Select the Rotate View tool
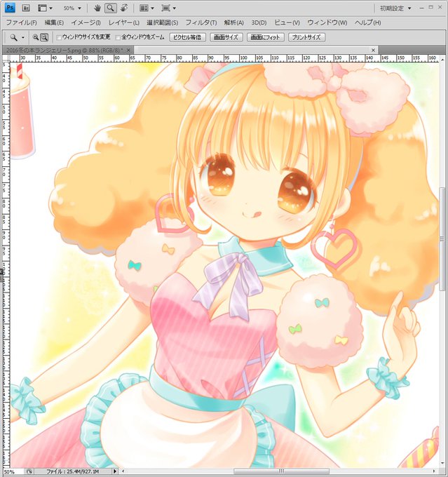The height and width of the screenshot is (477, 448). 124,8
